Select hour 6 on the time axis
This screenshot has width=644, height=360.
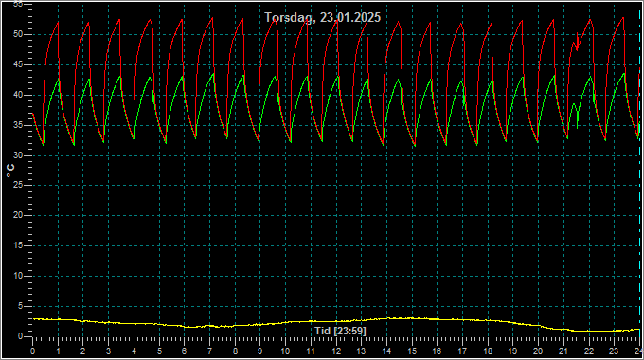[x=184, y=351]
